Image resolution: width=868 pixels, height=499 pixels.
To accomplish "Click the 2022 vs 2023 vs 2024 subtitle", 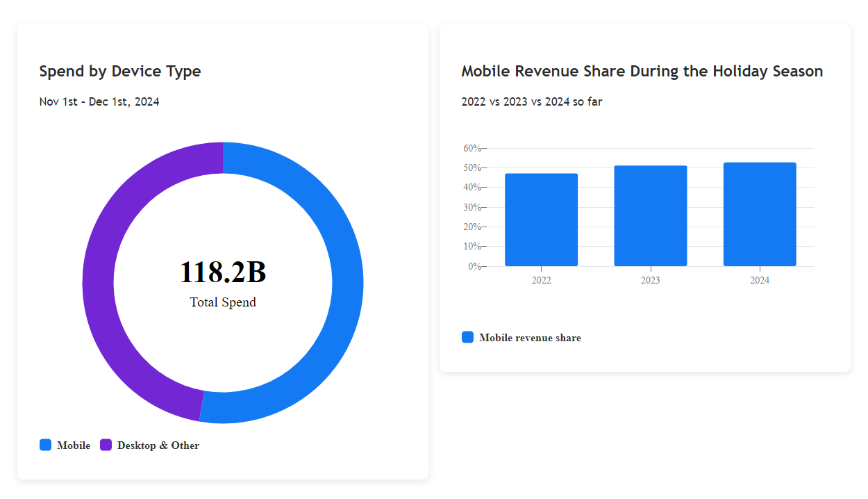I will click(532, 101).
